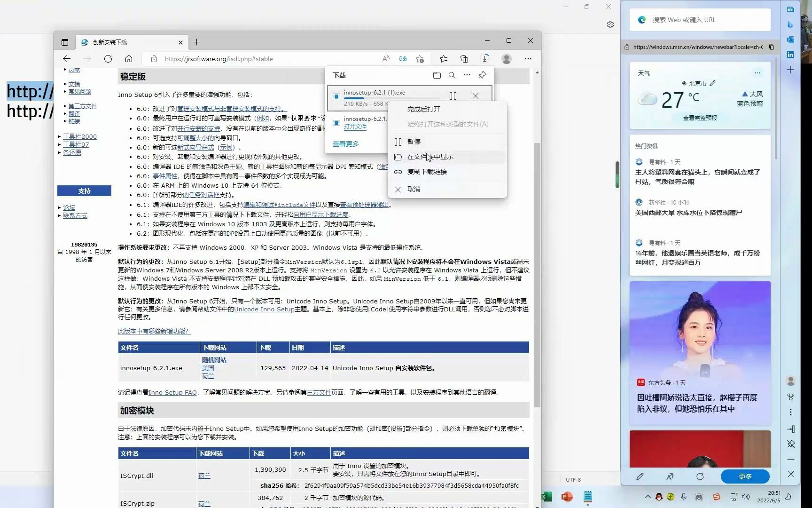This screenshot has width=812, height=508.
Task: Open the weather card options menu
Action: [x=757, y=73]
